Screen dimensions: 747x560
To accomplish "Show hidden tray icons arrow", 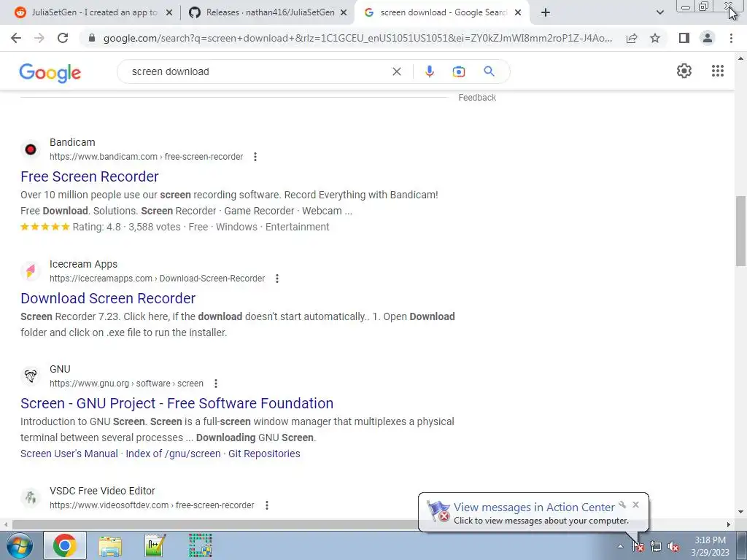I will click(x=620, y=547).
